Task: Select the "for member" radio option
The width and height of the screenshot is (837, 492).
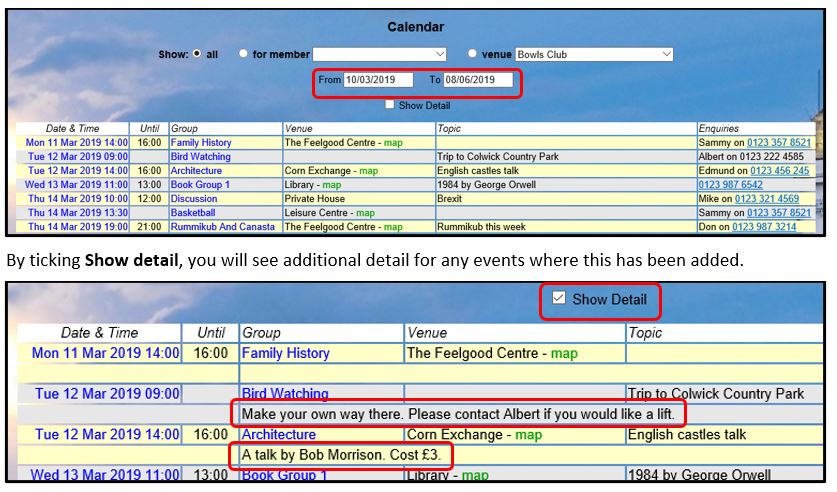Action: (243, 54)
